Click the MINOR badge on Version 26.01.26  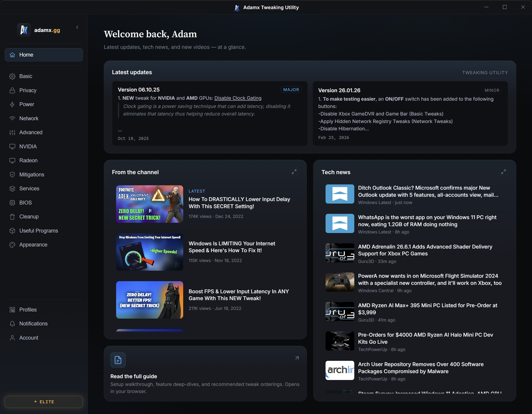(x=492, y=90)
